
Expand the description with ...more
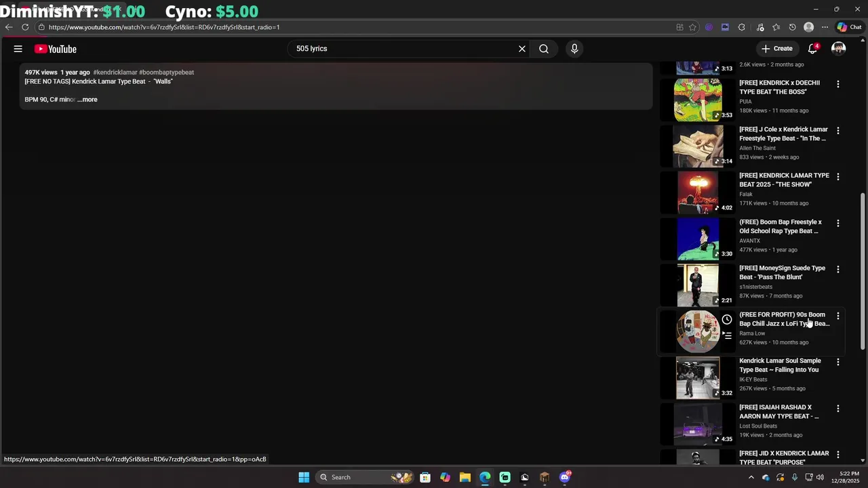coord(87,100)
